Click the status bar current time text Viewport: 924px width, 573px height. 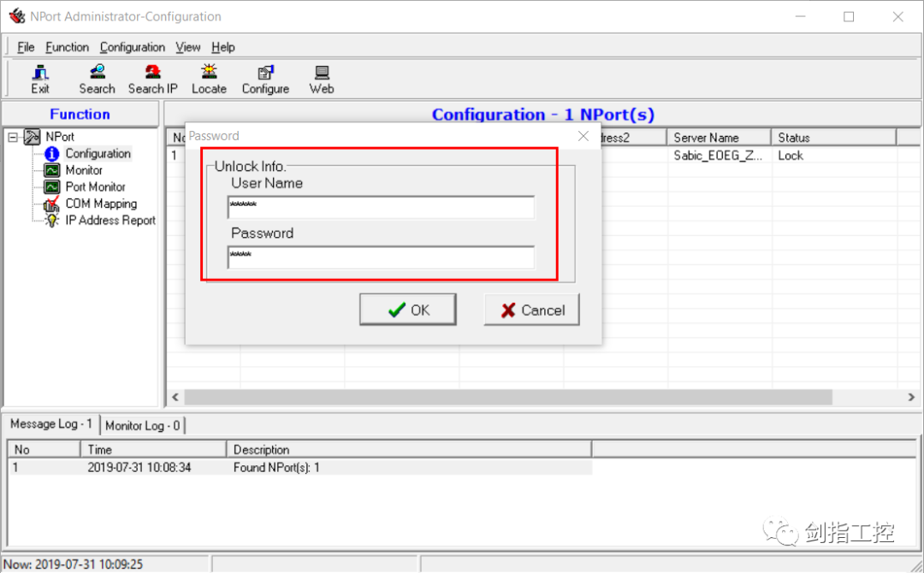pos(73,564)
